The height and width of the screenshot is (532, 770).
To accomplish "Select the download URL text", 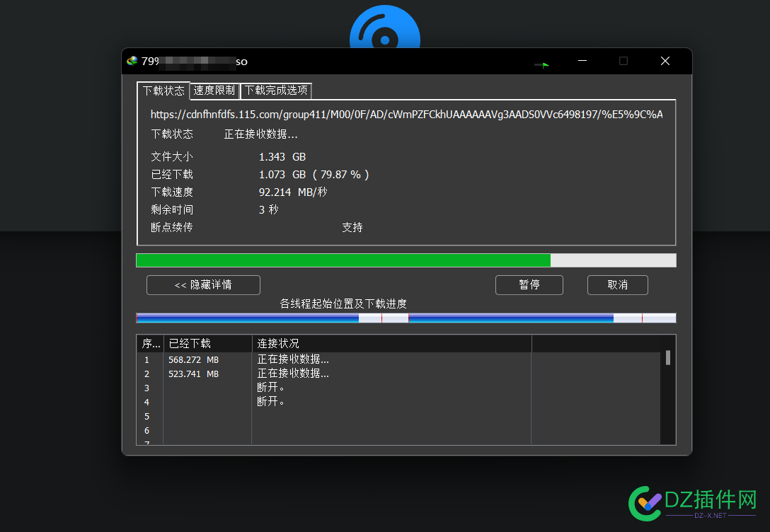I will 407,115.
